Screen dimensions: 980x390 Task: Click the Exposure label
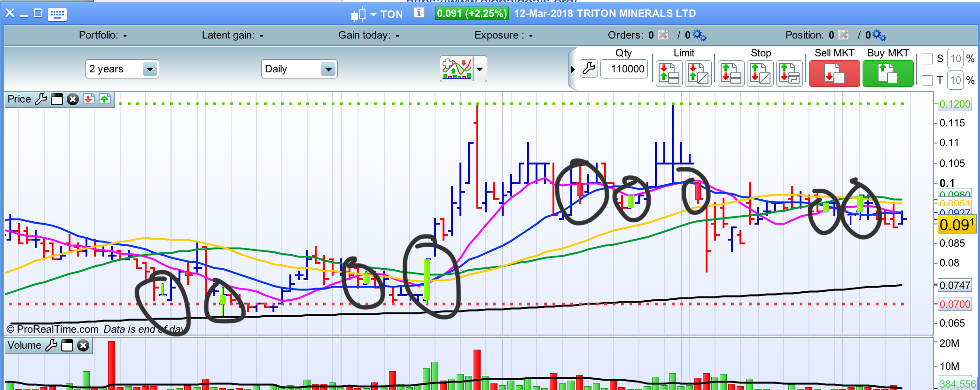(504, 35)
